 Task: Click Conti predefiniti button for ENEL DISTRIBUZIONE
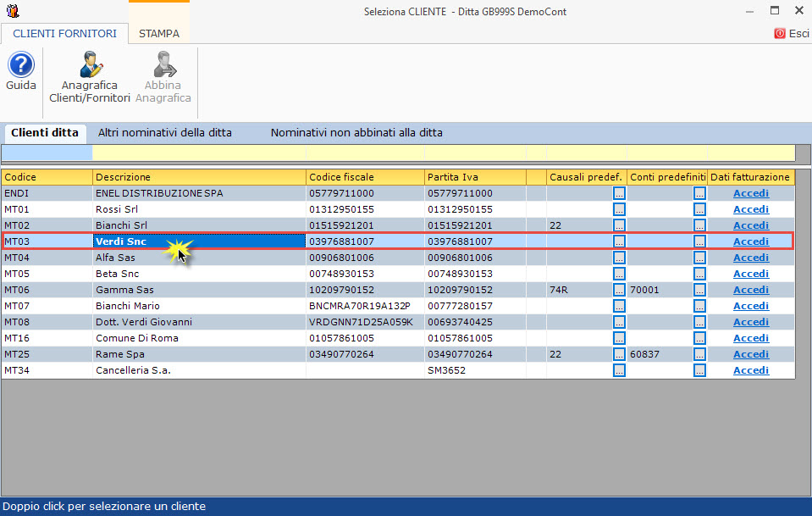tap(699, 193)
